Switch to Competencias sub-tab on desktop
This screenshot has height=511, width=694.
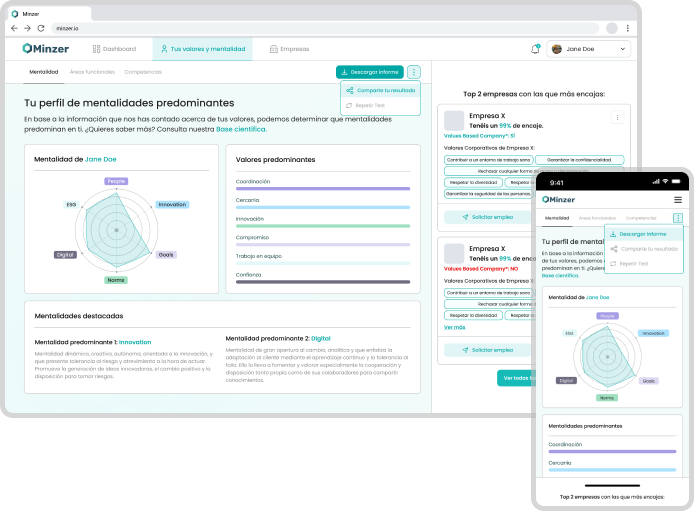pyautogui.click(x=143, y=72)
